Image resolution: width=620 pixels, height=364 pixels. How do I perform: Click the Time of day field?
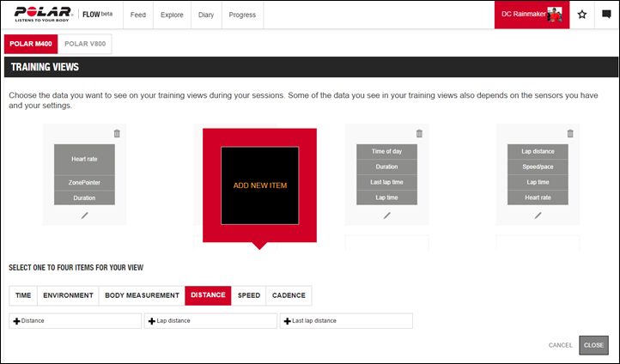[386, 151]
